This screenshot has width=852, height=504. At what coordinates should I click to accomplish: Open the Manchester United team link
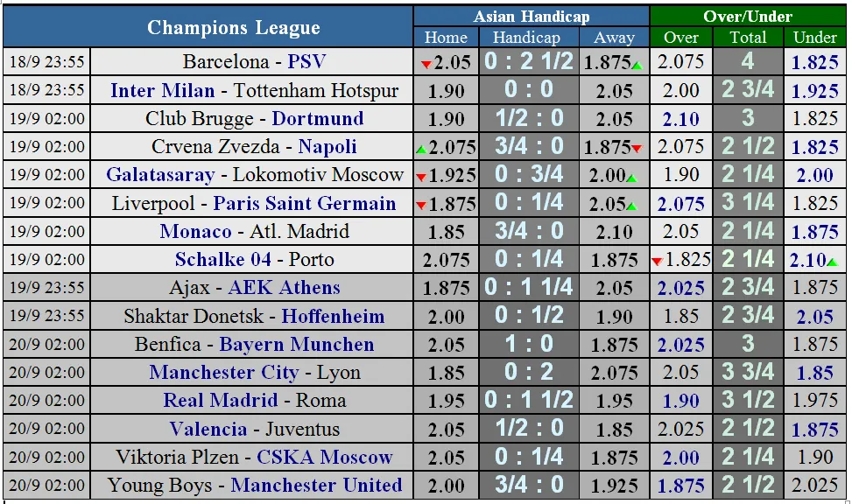click(317, 486)
